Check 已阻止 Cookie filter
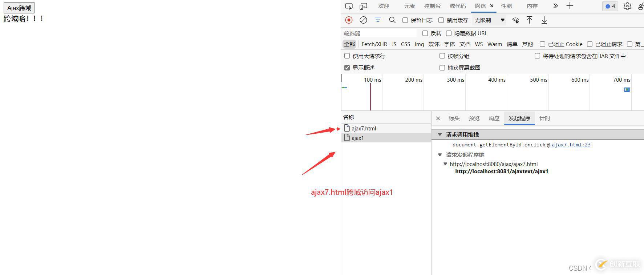Screen dimensions: 644x275 click(543, 44)
